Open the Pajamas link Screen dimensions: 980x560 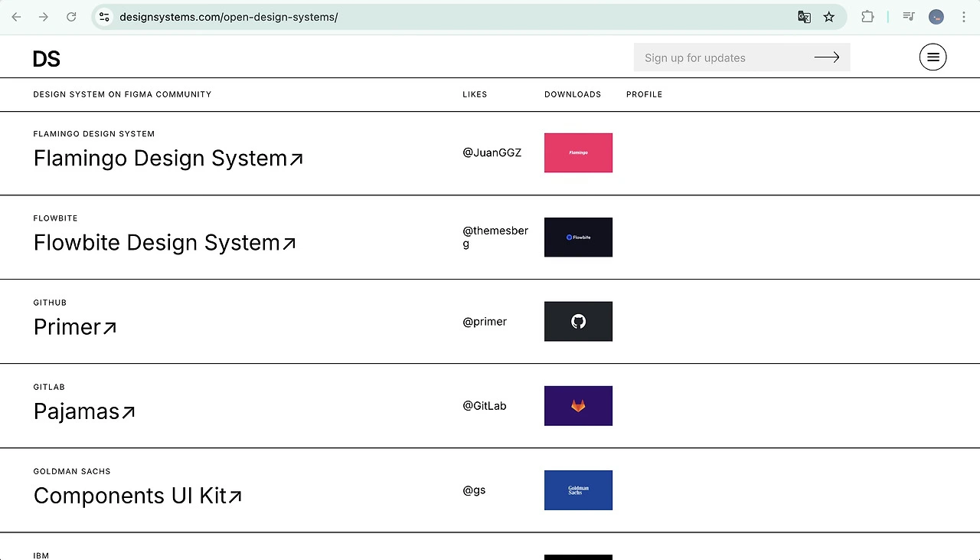tap(84, 411)
